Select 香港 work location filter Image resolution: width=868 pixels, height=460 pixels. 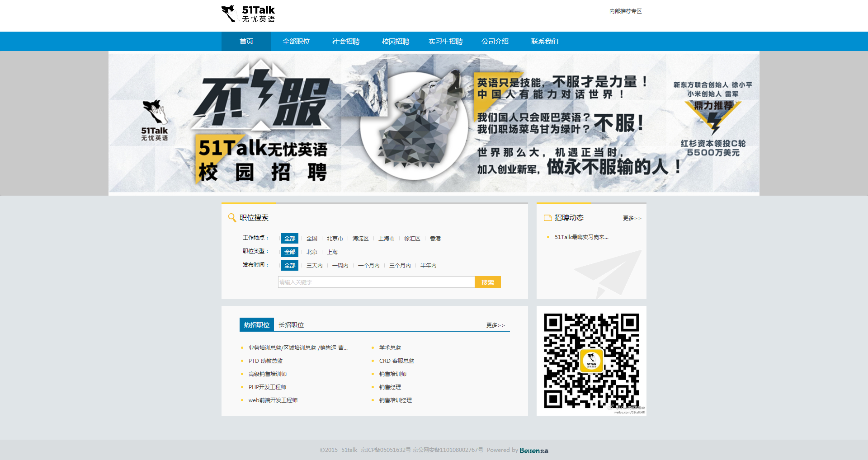coord(435,239)
